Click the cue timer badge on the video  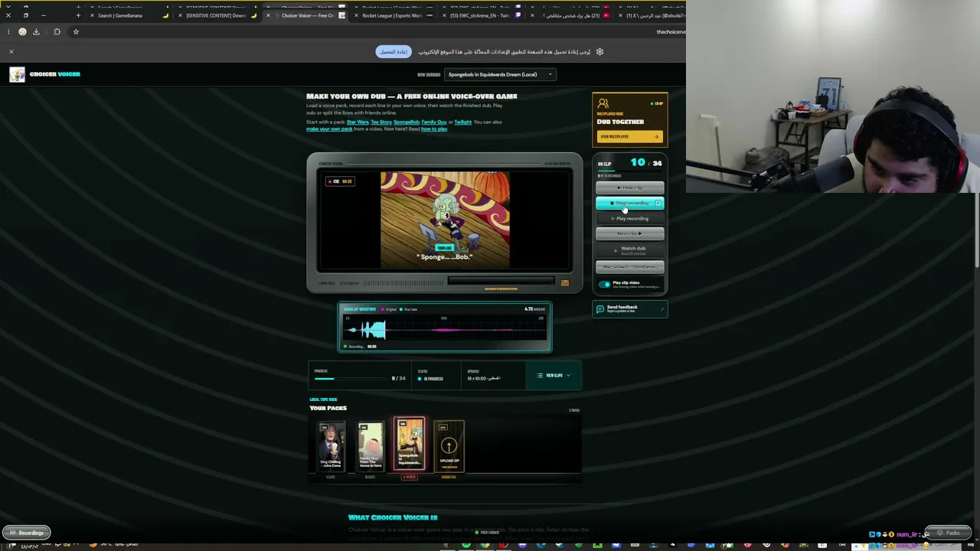coord(341,181)
